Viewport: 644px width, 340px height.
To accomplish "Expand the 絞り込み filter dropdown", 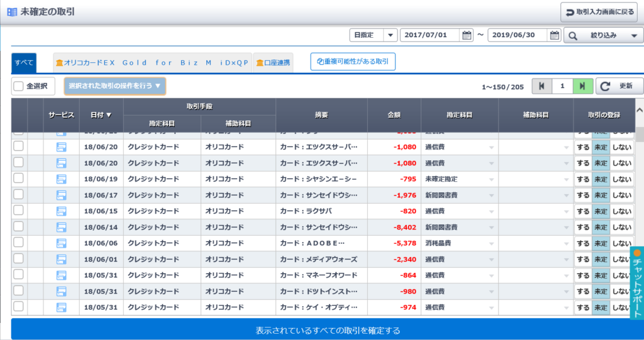I will point(603,36).
